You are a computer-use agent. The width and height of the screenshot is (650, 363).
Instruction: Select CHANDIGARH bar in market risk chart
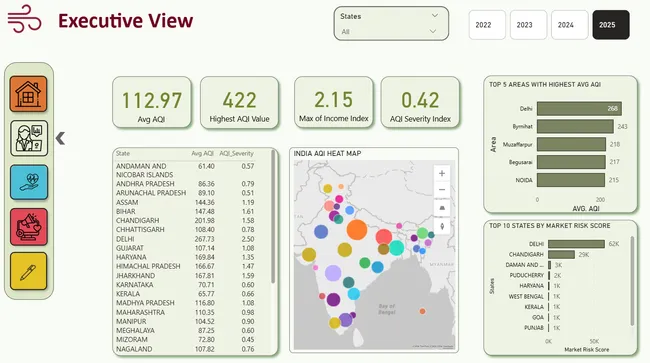click(x=561, y=254)
